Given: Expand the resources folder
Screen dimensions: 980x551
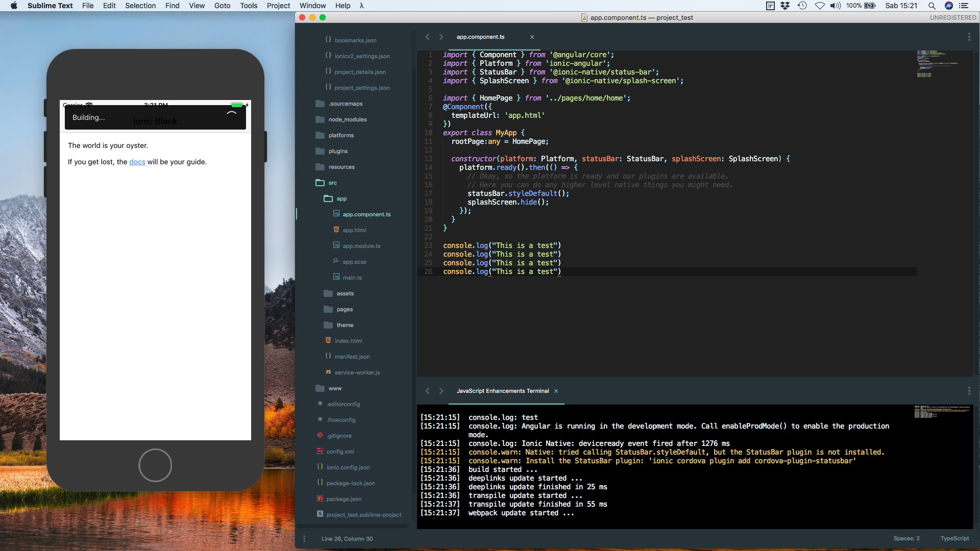Looking at the screenshot, I should pos(341,167).
